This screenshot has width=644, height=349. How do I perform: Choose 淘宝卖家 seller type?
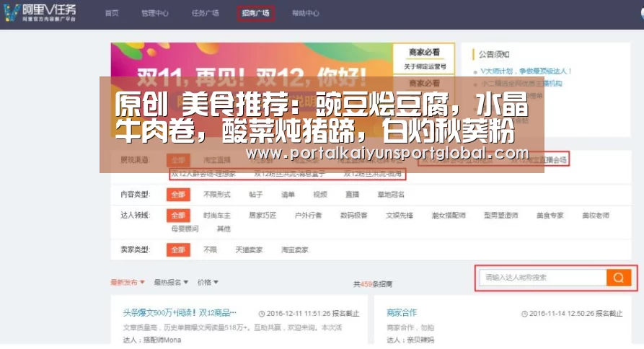coord(294,249)
